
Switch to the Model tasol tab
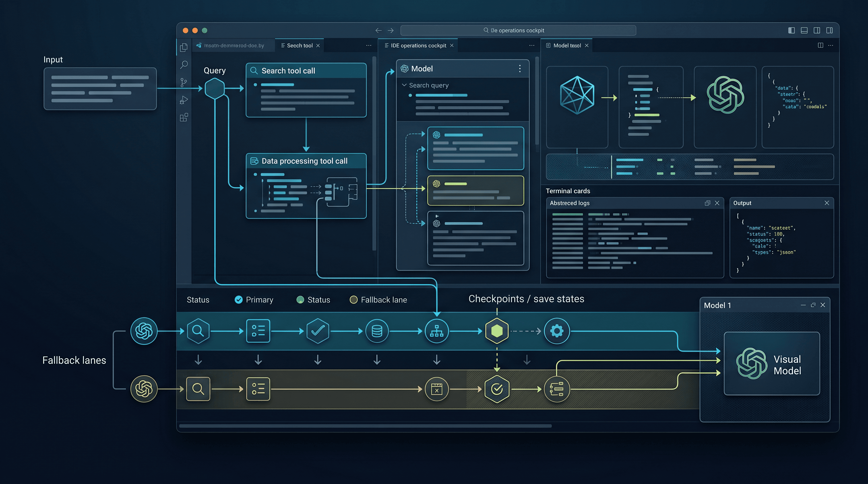click(566, 45)
